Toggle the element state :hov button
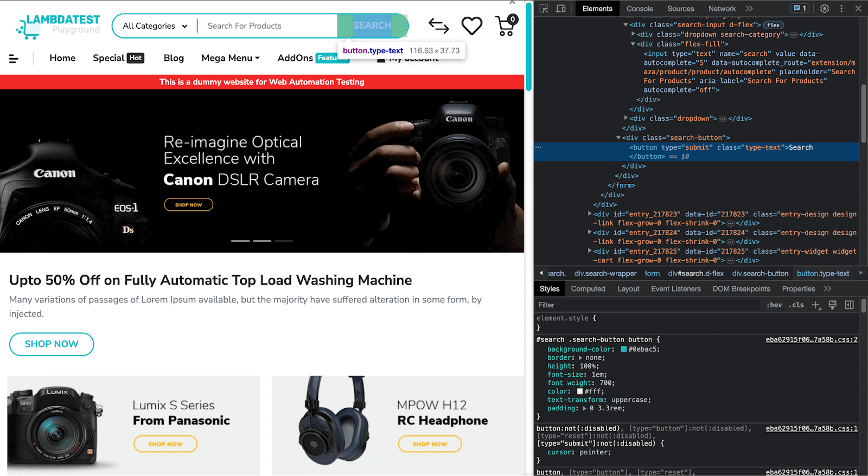 (774, 305)
